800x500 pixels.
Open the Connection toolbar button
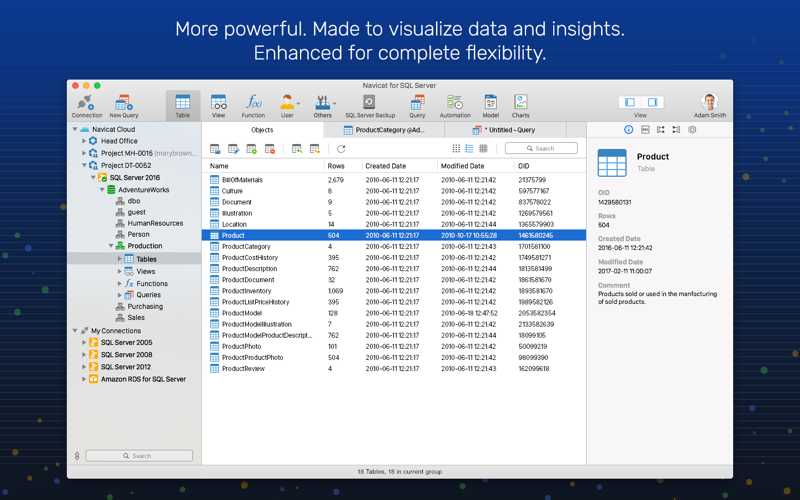click(86, 106)
